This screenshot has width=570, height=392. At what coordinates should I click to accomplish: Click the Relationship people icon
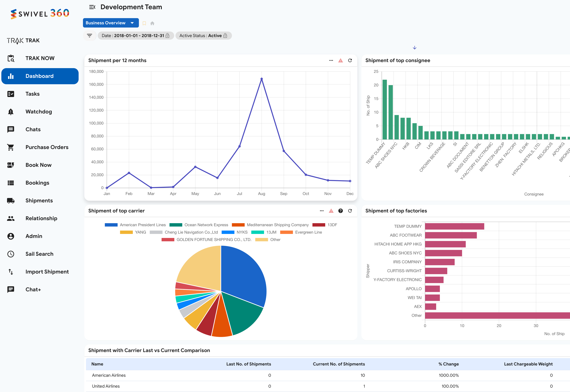(x=11, y=218)
